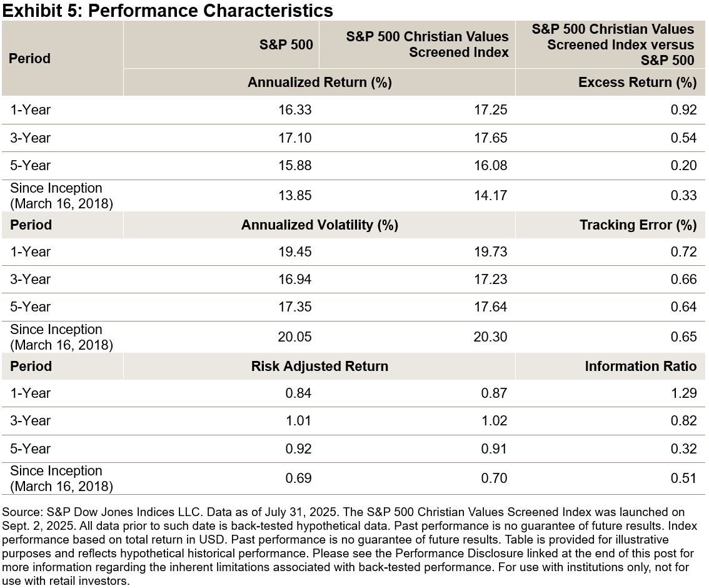Select the Information Ratio header cell

pos(640,367)
